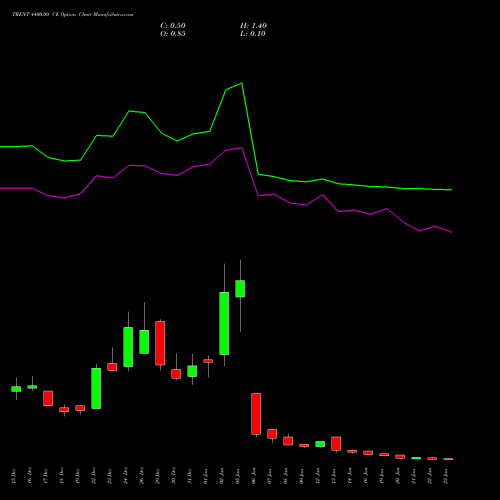
Task: Click the '06 Jan' date label
Action: click(253, 476)
